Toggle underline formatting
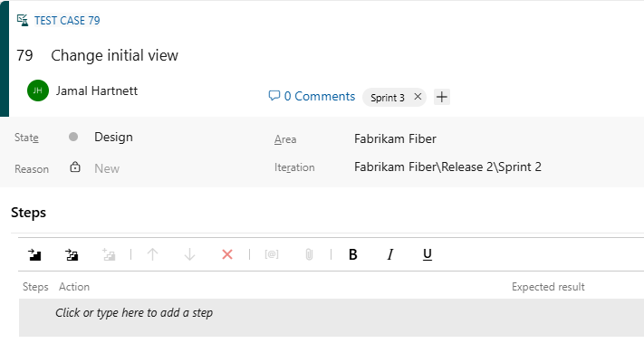 click(x=428, y=255)
